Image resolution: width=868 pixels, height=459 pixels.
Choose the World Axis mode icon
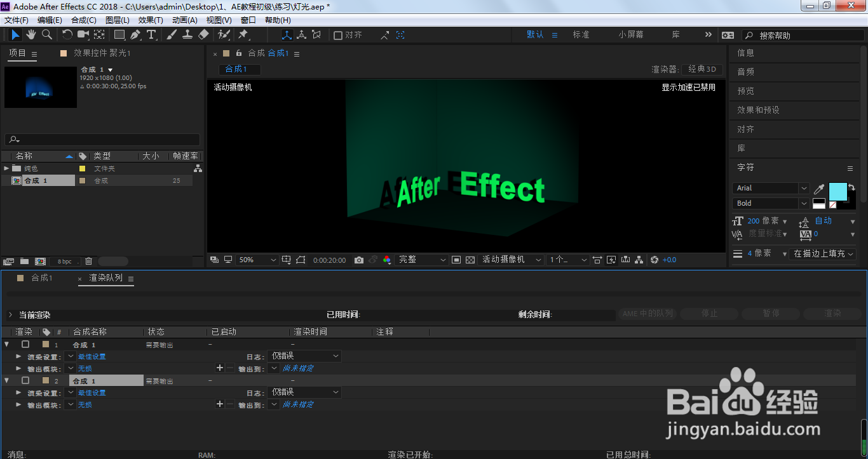tap(301, 35)
